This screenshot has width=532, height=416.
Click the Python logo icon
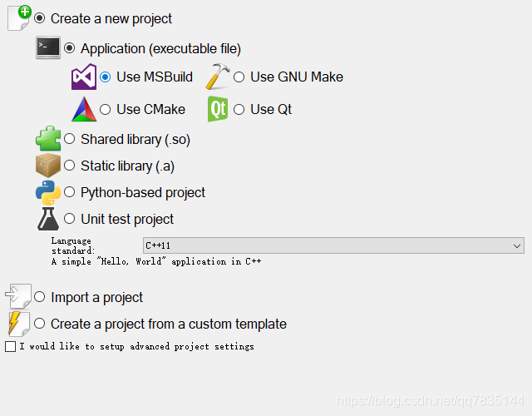click(48, 192)
